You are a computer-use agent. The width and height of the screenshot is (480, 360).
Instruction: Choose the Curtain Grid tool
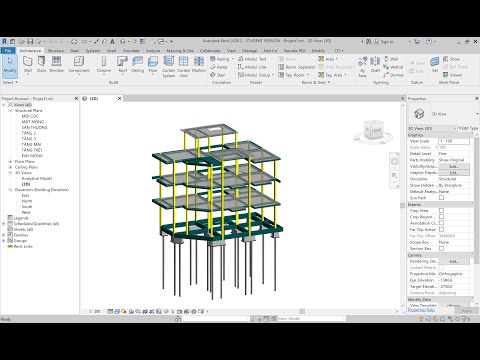tap(183, 66)
